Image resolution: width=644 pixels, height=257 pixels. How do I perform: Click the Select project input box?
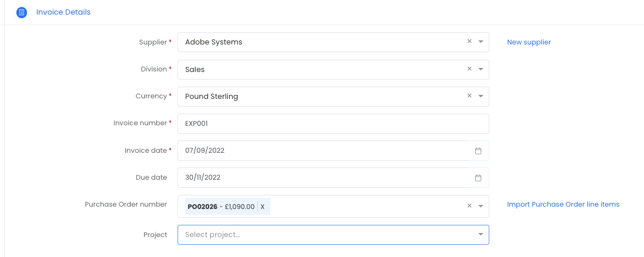333,234
